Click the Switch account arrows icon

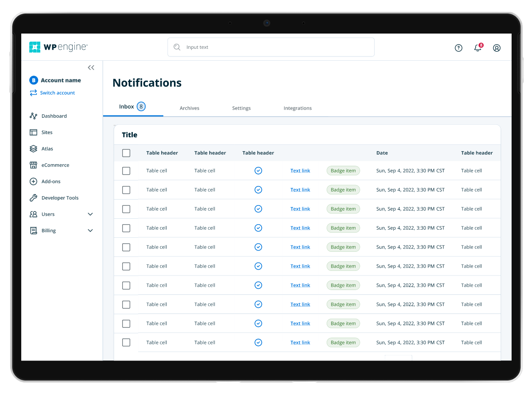click(x=34, y=93)
